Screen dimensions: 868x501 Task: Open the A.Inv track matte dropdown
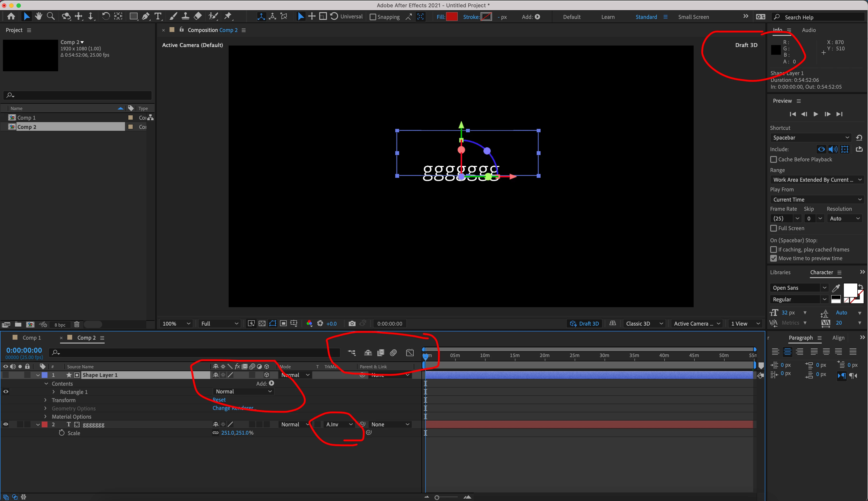(x=339, y=424)
